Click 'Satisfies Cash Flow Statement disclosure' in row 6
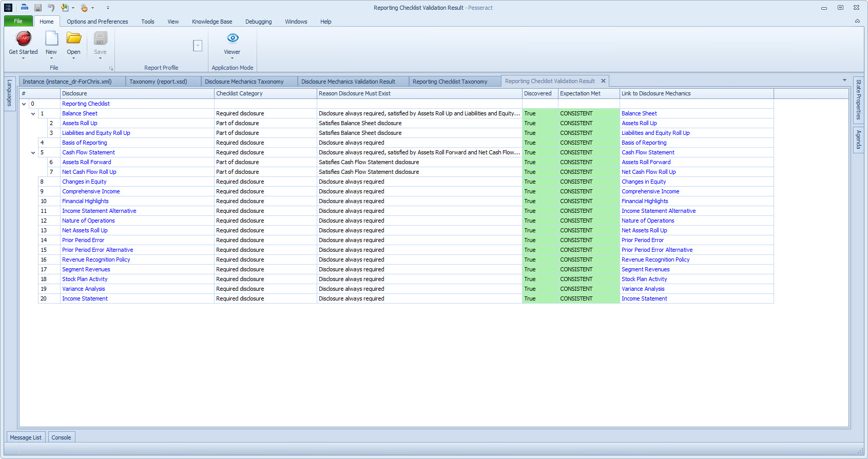The image size is (868, 459). point(369,162)
